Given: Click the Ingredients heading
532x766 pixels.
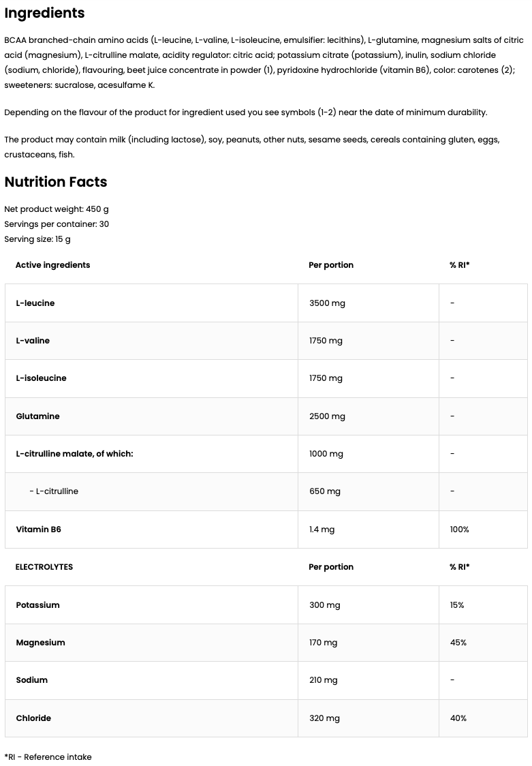Looking at the screenshot, I should [45, 13].
